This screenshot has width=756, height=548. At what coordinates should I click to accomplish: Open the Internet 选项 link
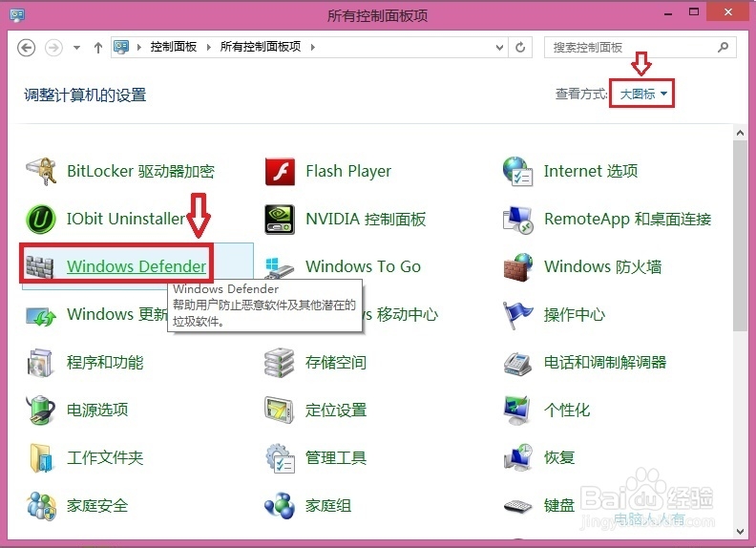pyautogui.click(x=591, y=171)
